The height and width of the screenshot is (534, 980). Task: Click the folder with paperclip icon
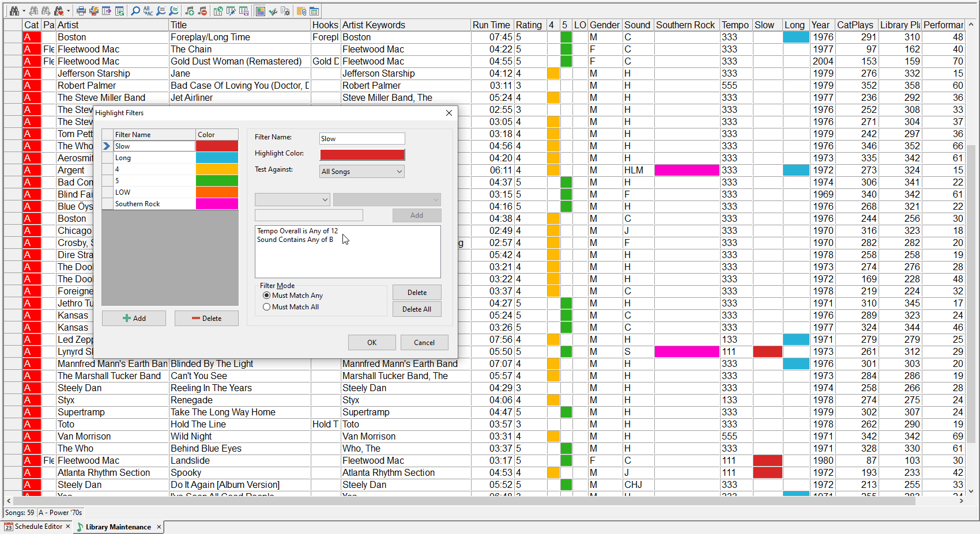(x=301, y=11)
